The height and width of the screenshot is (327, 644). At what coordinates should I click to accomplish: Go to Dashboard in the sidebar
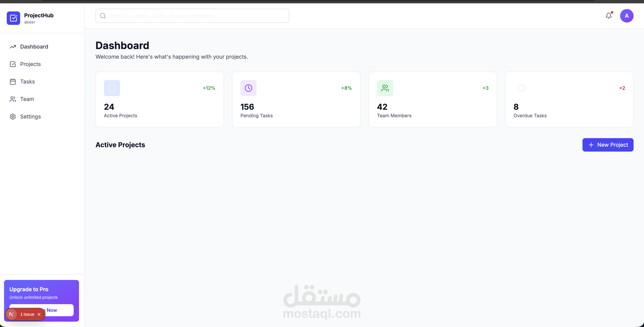pos(42,47)
